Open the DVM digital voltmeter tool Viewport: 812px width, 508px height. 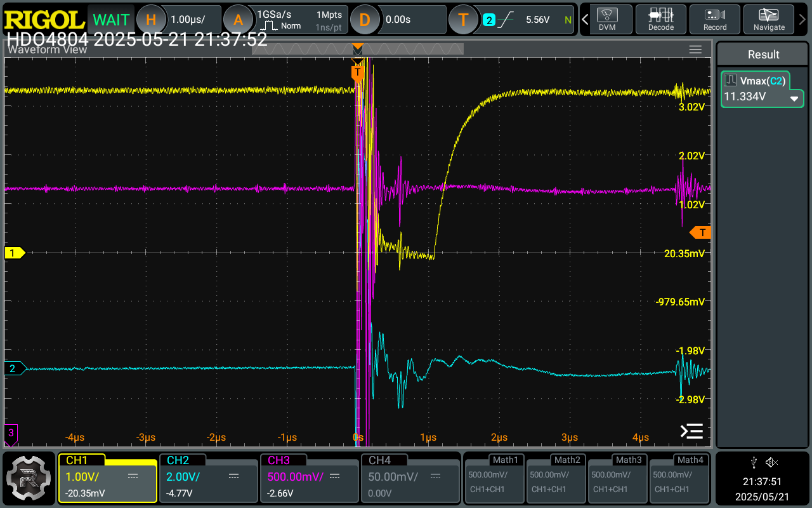coord(607,20)
